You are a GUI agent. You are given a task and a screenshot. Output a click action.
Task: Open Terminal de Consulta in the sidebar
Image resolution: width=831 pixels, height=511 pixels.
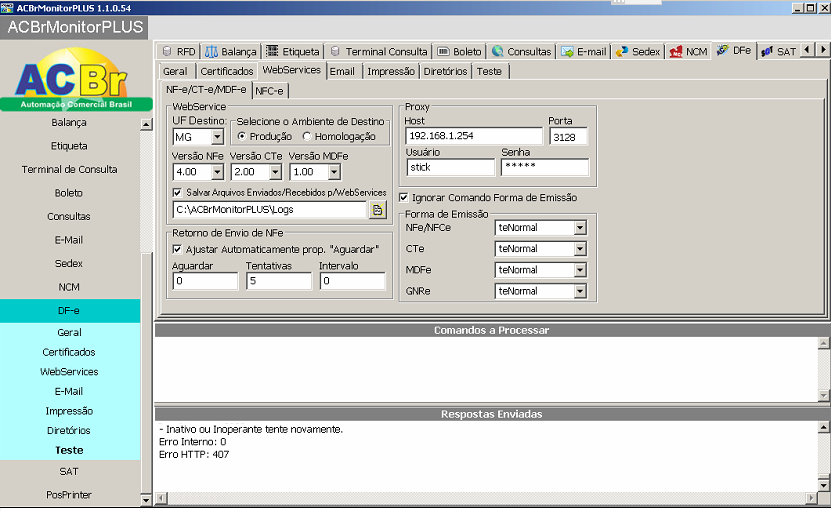69,170
